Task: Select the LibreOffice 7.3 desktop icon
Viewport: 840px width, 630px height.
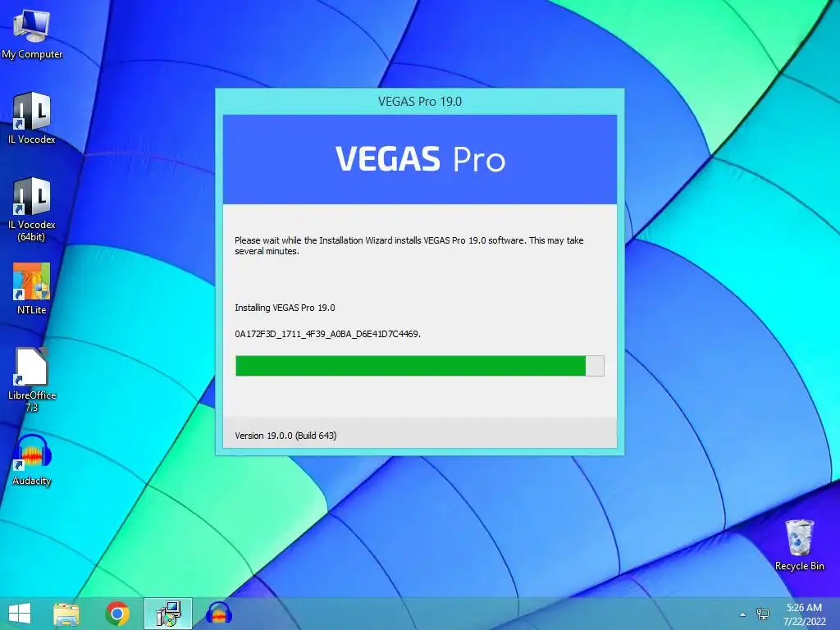Action: click(x=32, y=380)
